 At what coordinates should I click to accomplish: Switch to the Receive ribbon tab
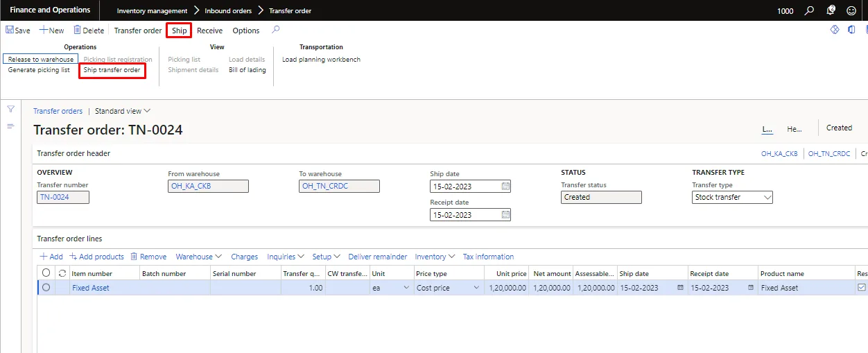[x=210, y=31]
